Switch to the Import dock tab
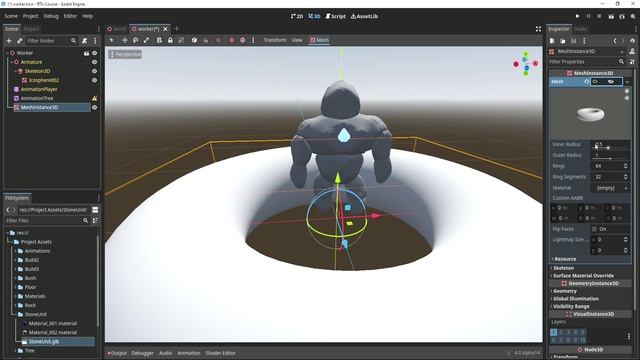This screenshot has width=640, height=360. pos(31,29)
